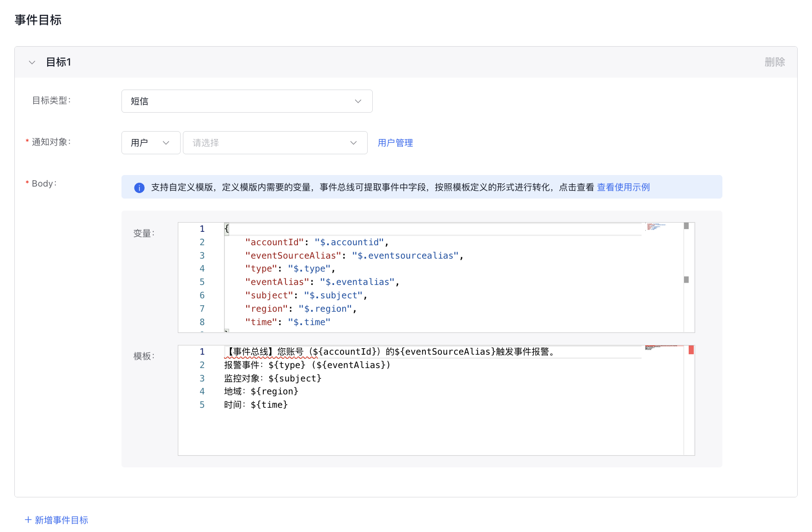Click line number 4 in the 变量 editor
The image size is (812, 532).
[202, 269]
